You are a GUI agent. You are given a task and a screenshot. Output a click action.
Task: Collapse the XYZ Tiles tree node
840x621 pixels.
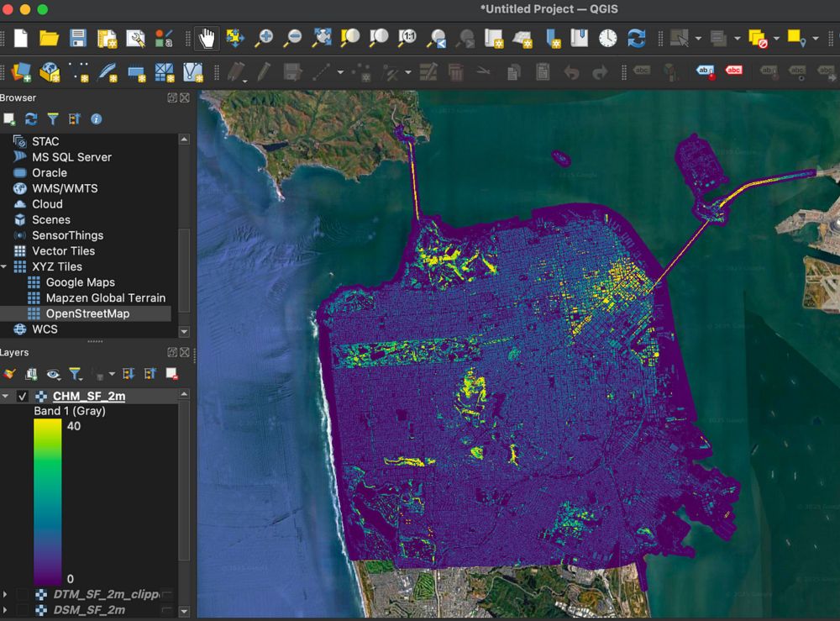[x=5, y=266]
